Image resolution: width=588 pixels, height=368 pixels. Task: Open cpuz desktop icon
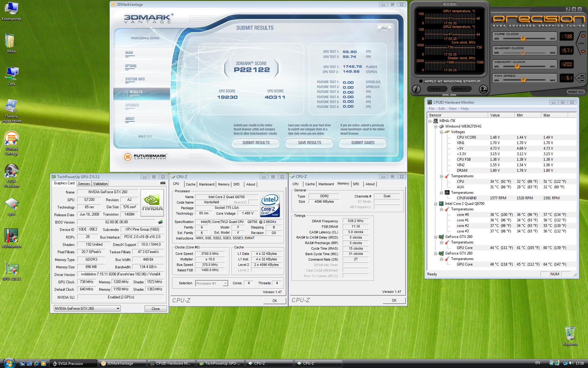pos(11,207)
